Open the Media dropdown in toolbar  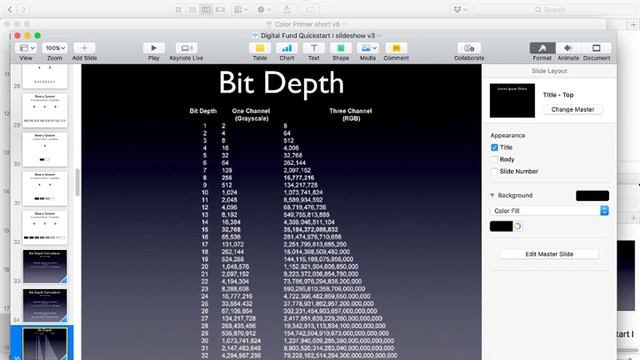click(x=368, y=48)
